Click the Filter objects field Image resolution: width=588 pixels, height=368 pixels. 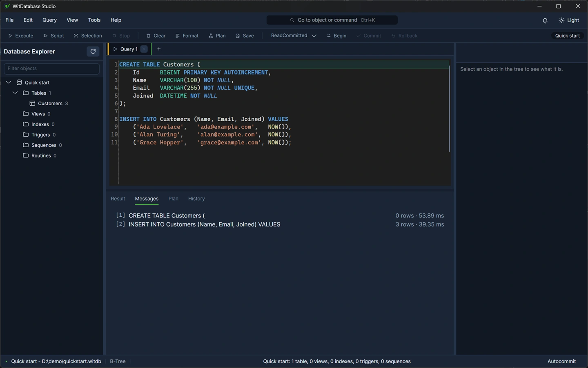tap(51, 69)
